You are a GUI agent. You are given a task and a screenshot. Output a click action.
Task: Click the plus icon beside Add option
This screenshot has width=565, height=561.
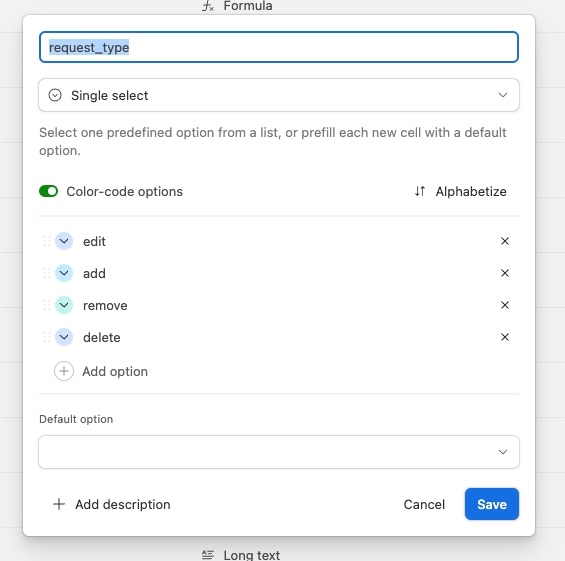64,371
